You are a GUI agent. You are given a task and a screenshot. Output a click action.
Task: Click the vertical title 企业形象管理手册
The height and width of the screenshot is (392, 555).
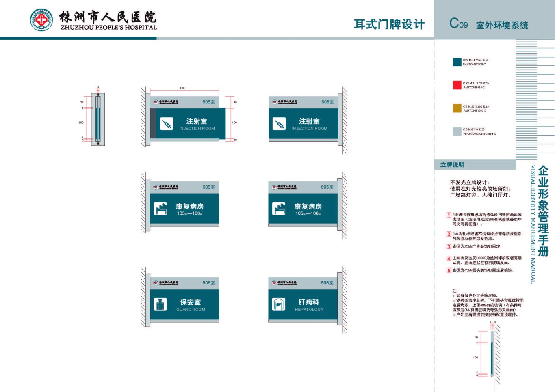coord(544,211)
